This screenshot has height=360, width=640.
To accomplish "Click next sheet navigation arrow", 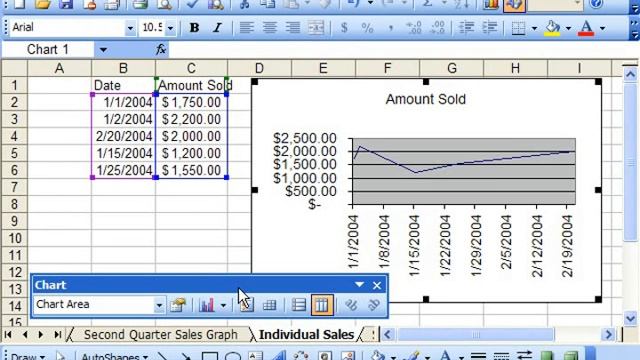I will tap(40, 335).
